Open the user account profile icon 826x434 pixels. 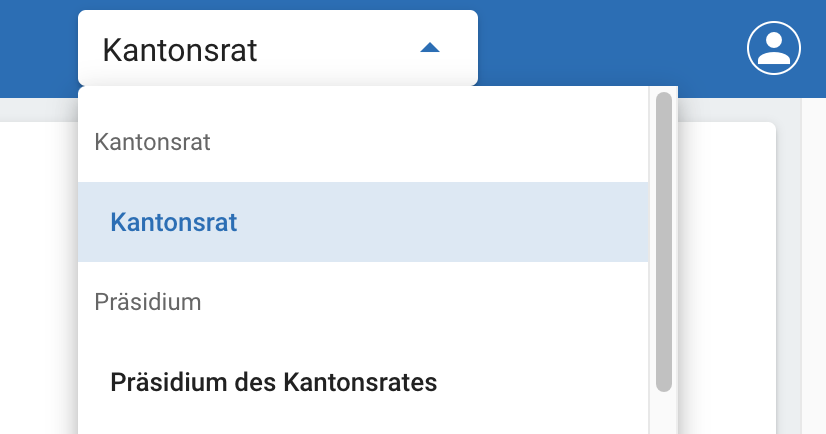coord(774,47)
